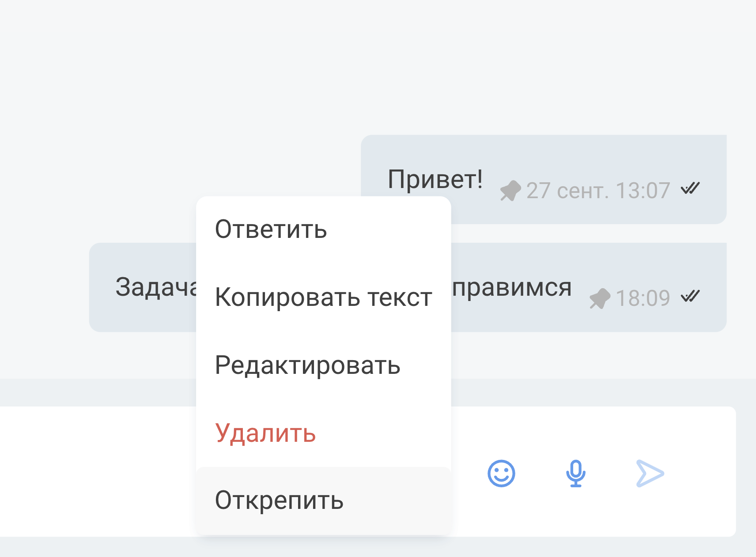
Task: Open the emoji smiley picker
Action: click(501, 474)
